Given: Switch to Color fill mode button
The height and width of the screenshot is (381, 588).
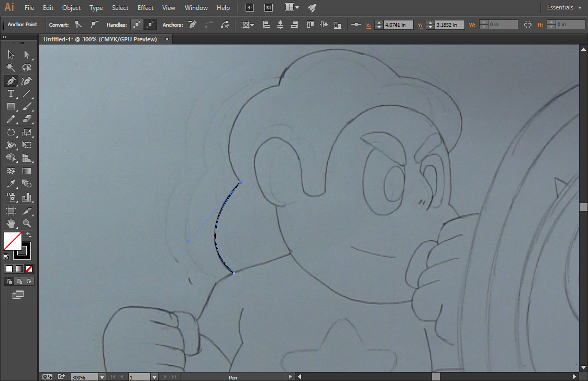Looking at the screenshot, I should point(9,269).
